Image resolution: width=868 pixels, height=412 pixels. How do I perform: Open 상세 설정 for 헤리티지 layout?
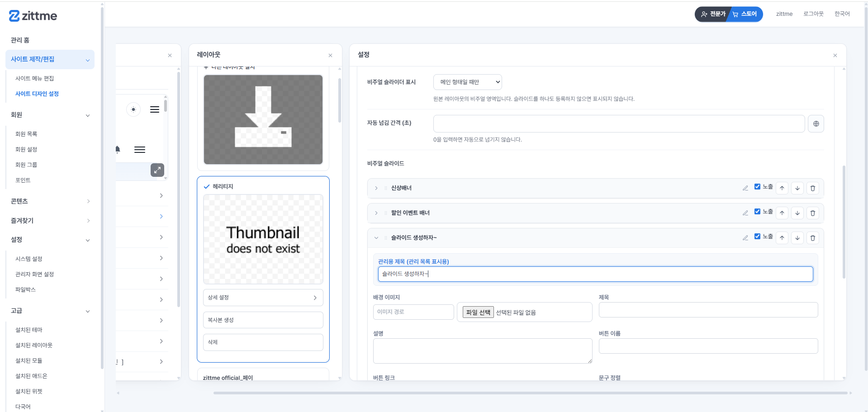(263, 298)
